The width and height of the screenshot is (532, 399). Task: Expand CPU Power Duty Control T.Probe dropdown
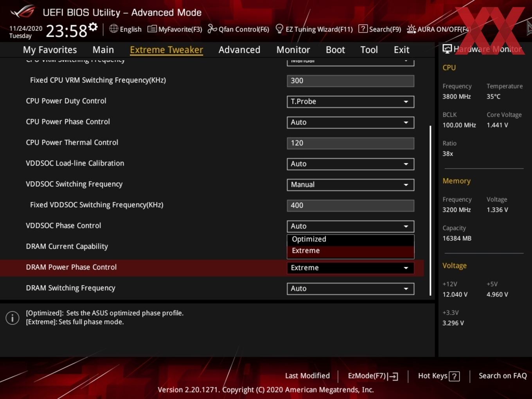(350, 101)
